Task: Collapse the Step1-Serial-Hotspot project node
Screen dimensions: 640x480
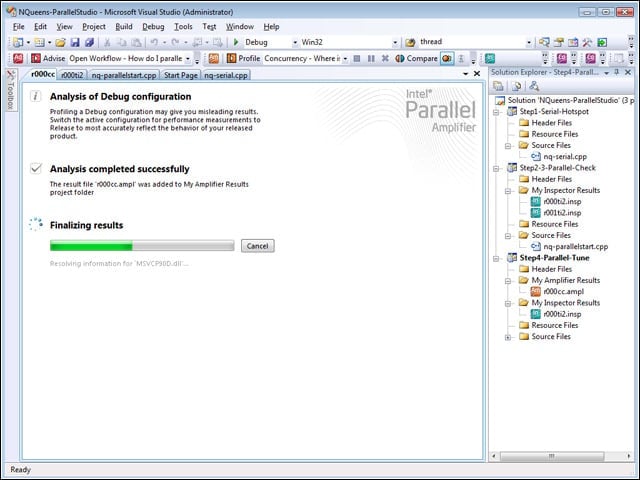Action: tap(496, 112)
